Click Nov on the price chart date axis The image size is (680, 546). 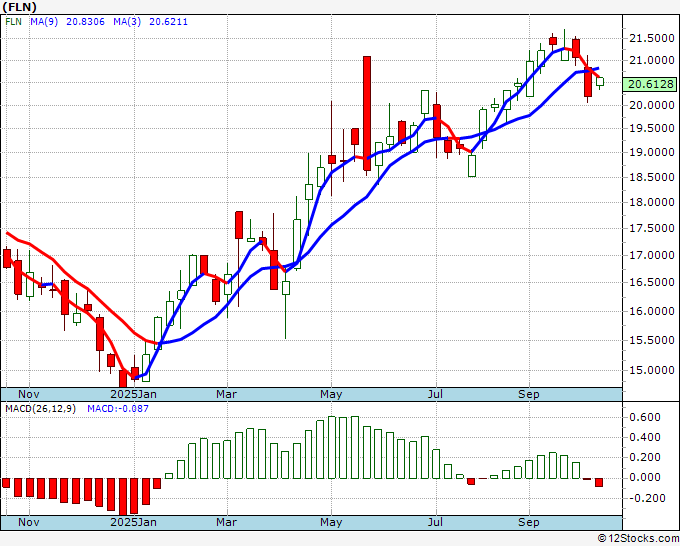[29, 394]
